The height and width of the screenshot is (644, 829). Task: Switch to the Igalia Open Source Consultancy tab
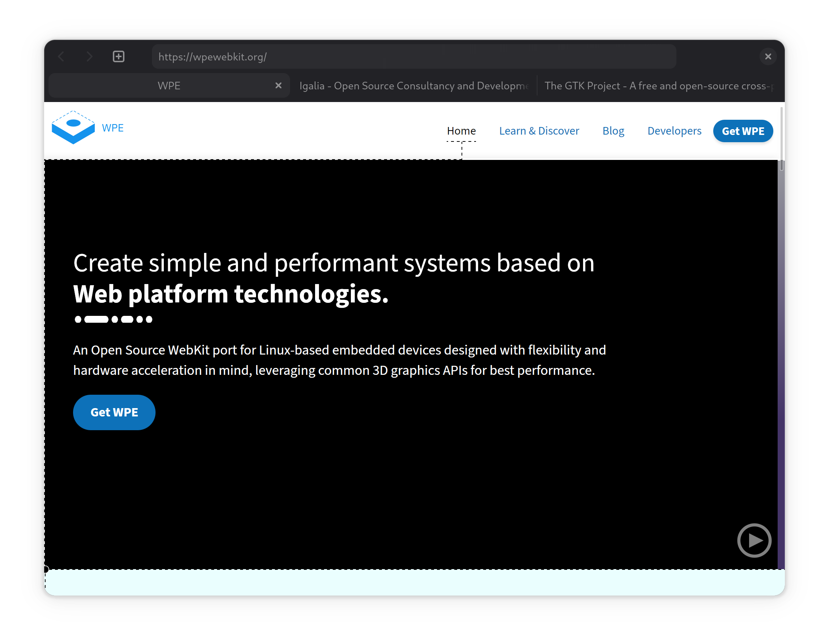[x=414, y=85]
